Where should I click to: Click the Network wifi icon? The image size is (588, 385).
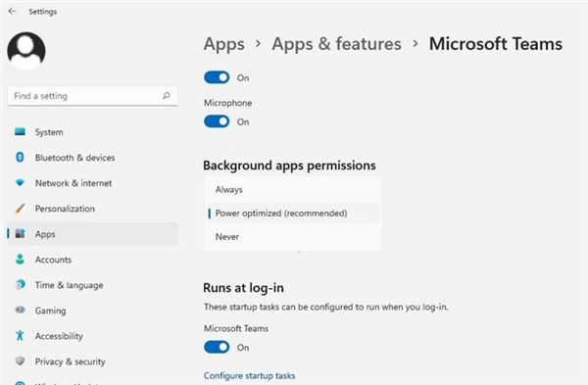20,182
